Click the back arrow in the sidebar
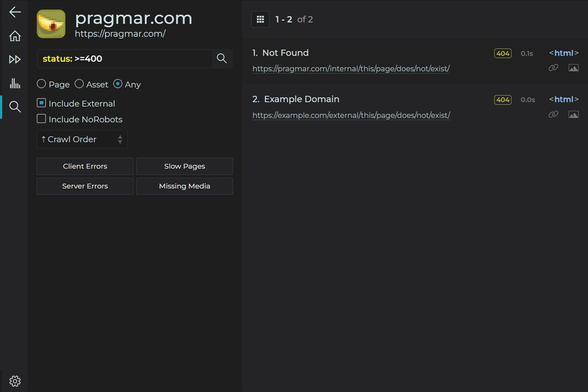This screenshot has width=588, height=392. (14, 11)
